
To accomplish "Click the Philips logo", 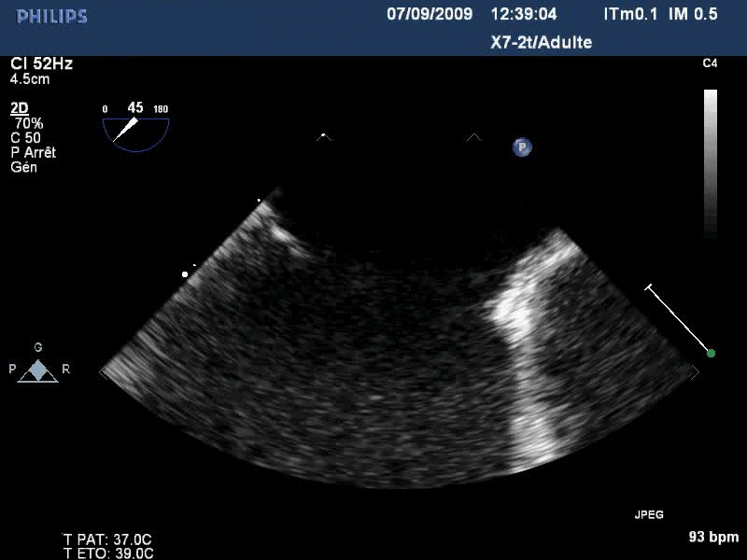I will coord(51,17).
